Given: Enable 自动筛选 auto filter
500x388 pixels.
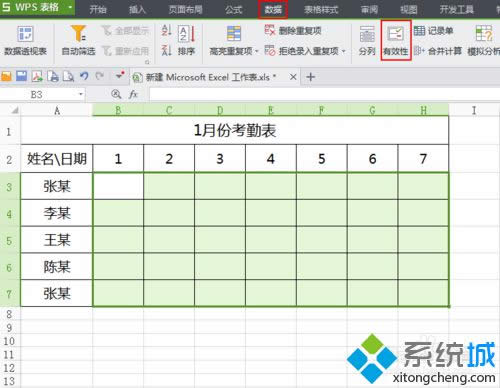Looking at the screenshot, I should pyautogui.click(x=79, y=40).
